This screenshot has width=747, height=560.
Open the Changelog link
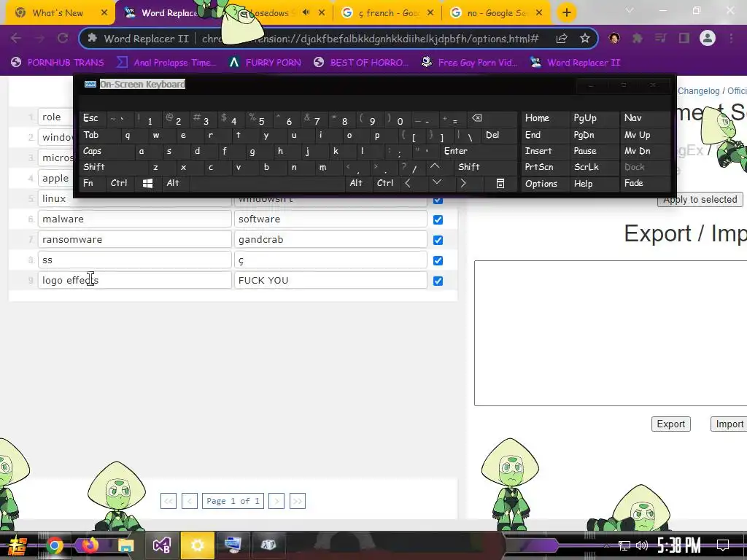coord(698,91)
